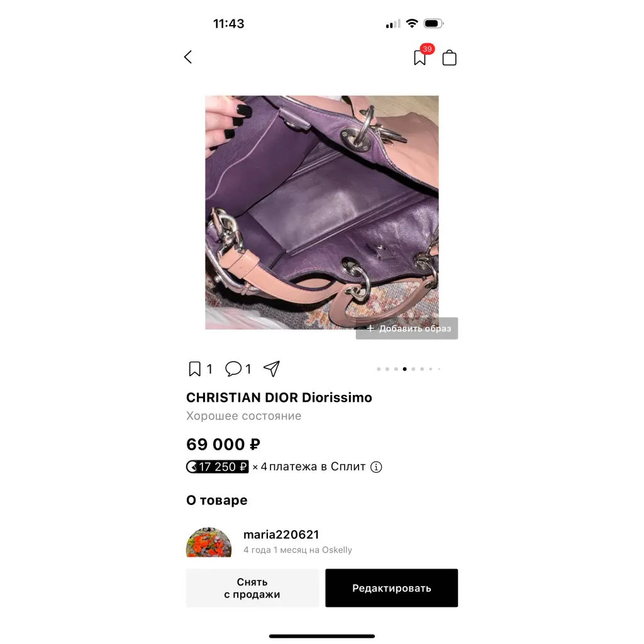644x644 pixels.
Task: Bookmark this Dior listing
Action: click(x=195, y=369)
